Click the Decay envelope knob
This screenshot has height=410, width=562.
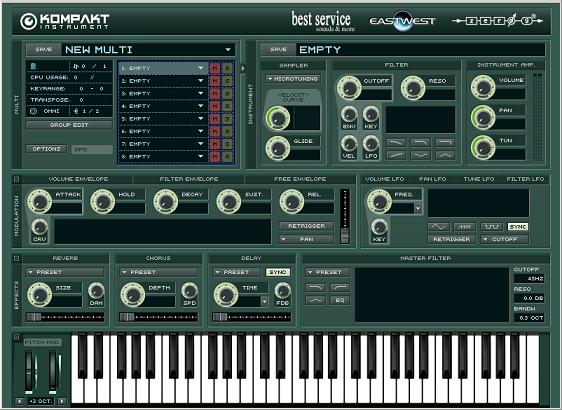click(166, 201)
